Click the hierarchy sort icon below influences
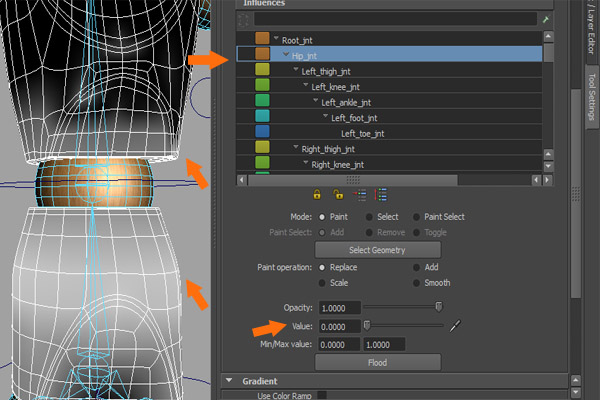This screenshot has width=600, height=400. point(382,195)
